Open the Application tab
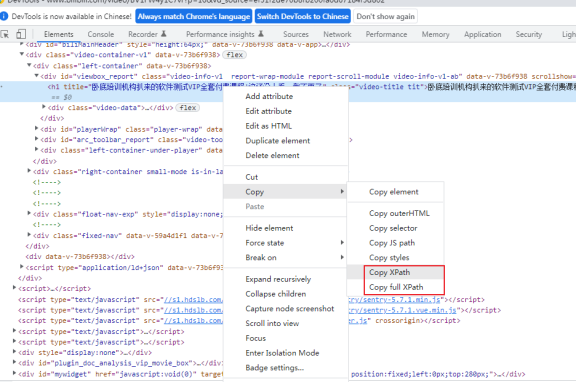The height and width of the screenshot is (382, 576). 482,34
